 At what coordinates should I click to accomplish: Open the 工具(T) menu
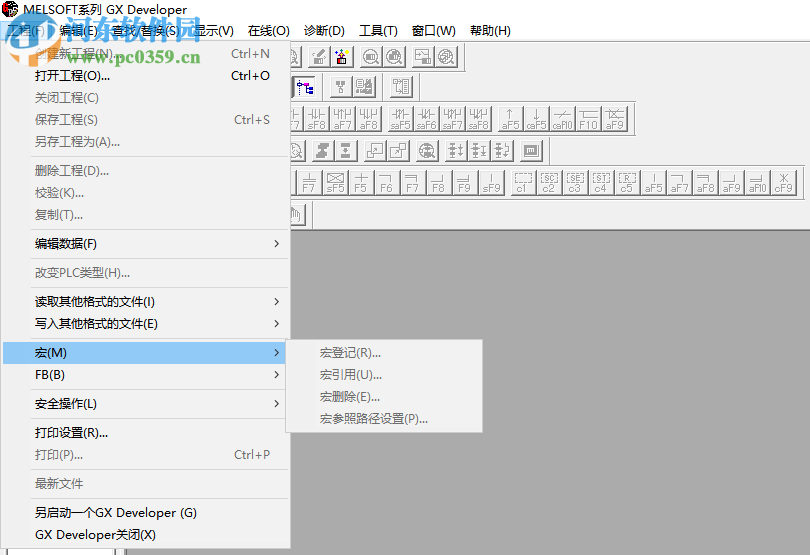(379, 30)
